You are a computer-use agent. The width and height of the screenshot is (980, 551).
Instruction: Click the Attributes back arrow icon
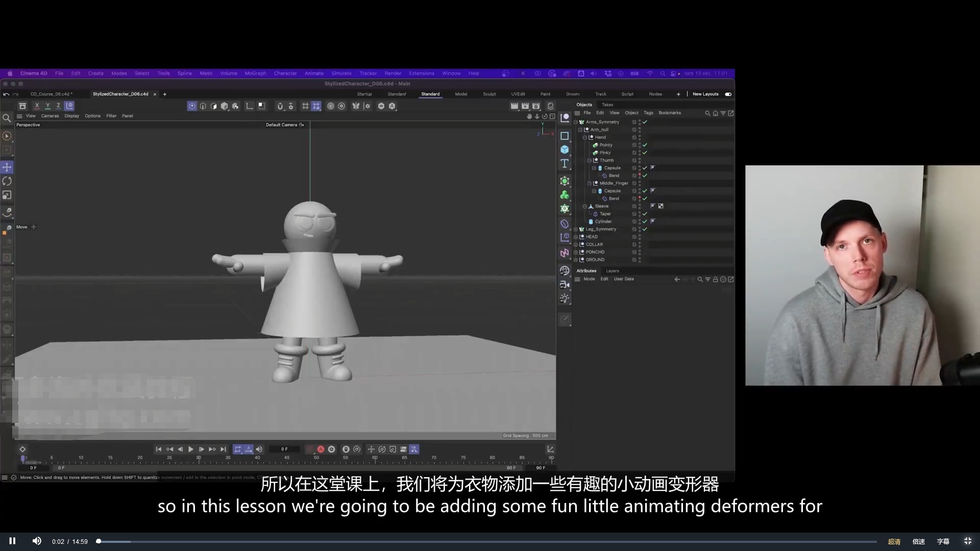677,280
